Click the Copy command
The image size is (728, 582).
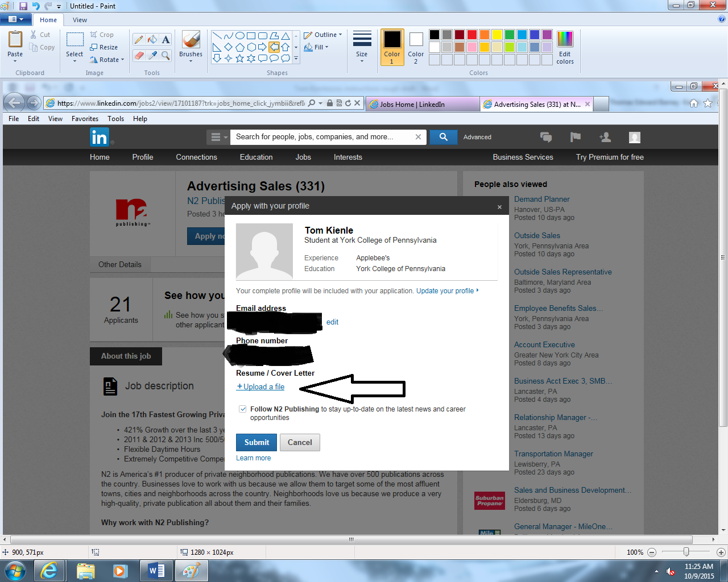coord(43,47)
